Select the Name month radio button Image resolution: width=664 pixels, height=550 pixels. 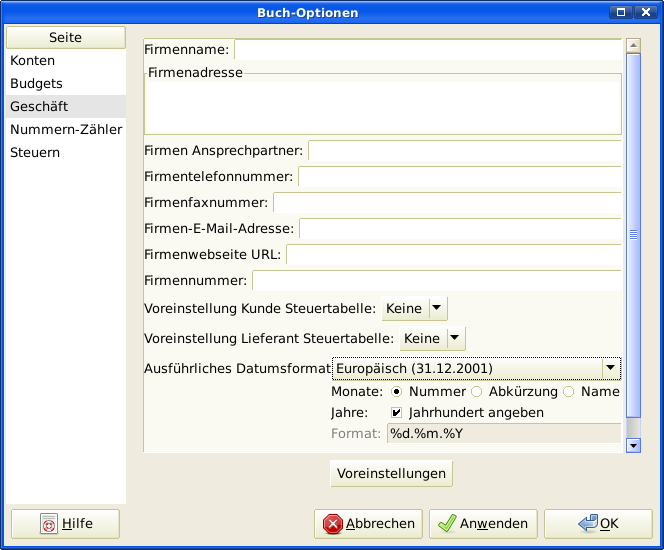click(569, 392)
